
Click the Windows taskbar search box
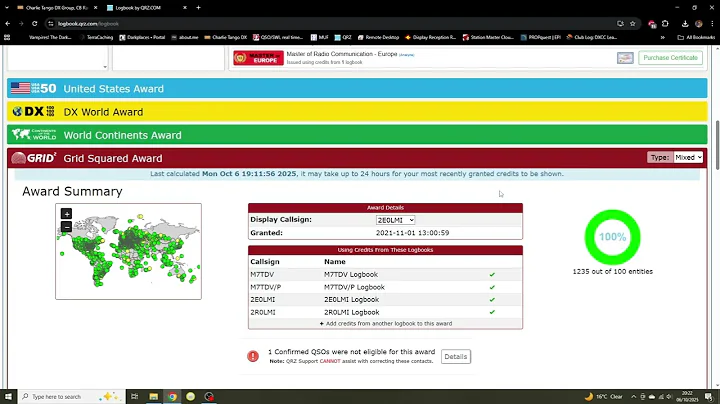coord(72,396)
